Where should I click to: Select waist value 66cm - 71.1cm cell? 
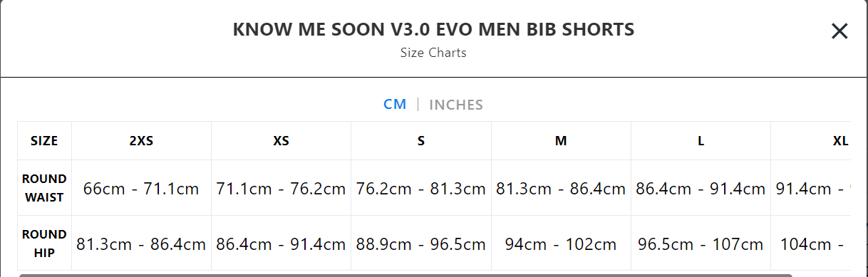coord(141,189)
